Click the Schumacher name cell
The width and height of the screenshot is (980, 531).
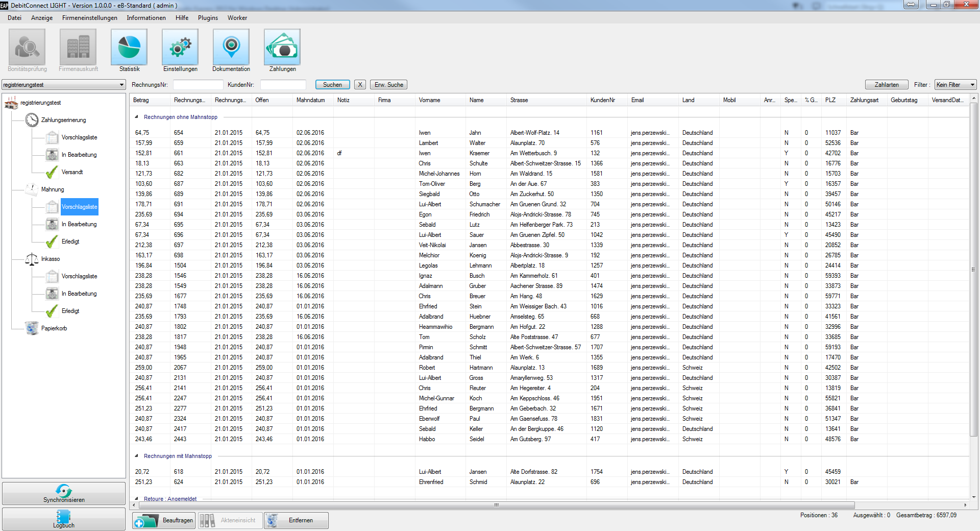(x=485, y=204)
